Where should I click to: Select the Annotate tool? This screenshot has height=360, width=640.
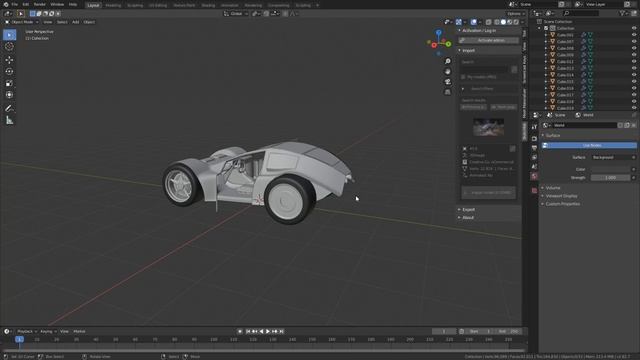[x=9, y=109]
